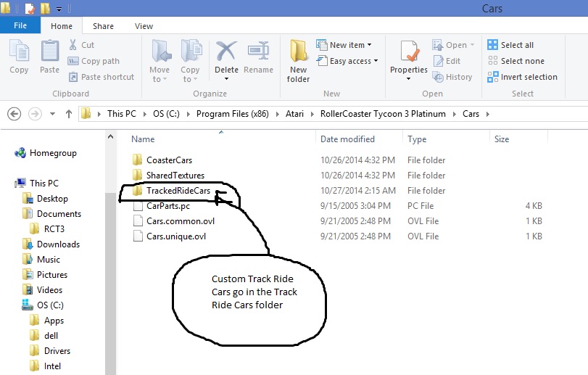Viewport: 588px width, 375px height.
Task: Choose Copy path in the ribbon
Action: pyautogui.click(x=94, y=61)
